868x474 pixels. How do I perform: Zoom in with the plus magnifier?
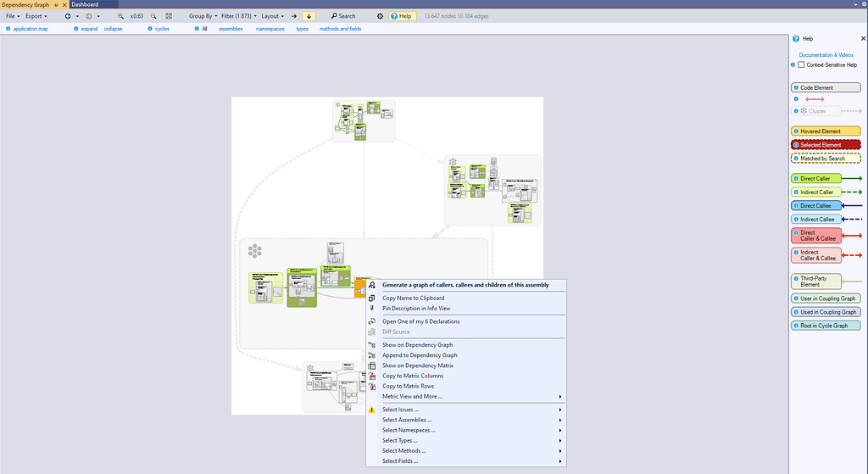(x=120, y=16)
